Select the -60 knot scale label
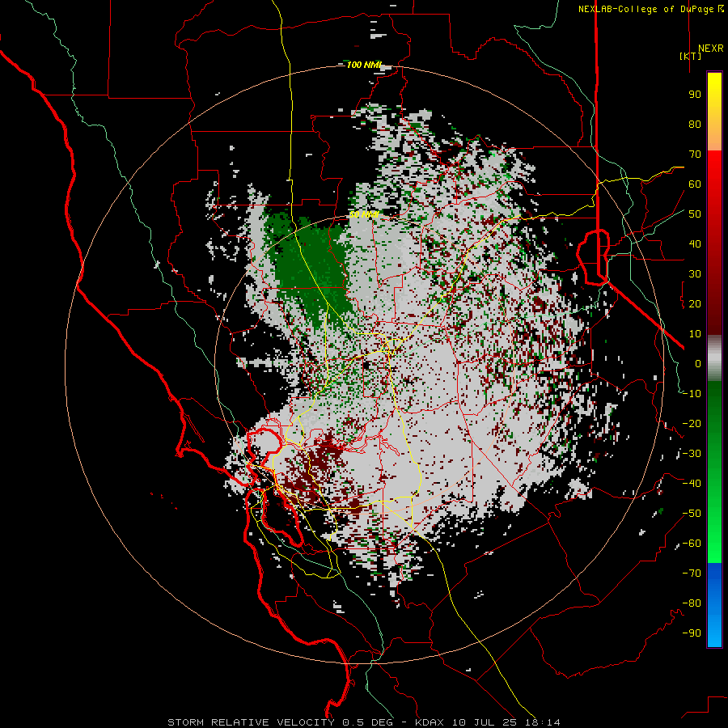The image size is (728, 728). coord(692,544)
